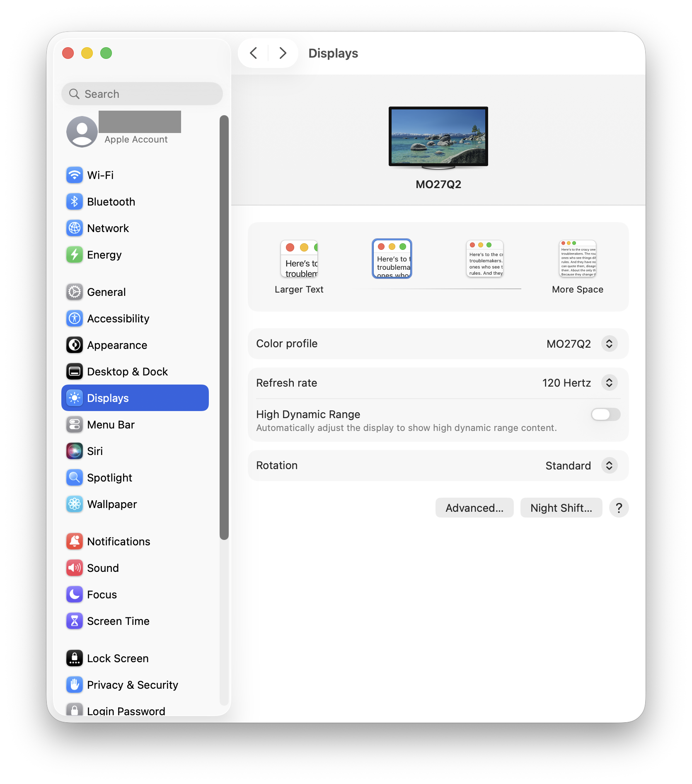Image resolution: width=692 pixels, height=784 pixels.
Task: Open the Rotation dropdown menu
Action: 609,466
